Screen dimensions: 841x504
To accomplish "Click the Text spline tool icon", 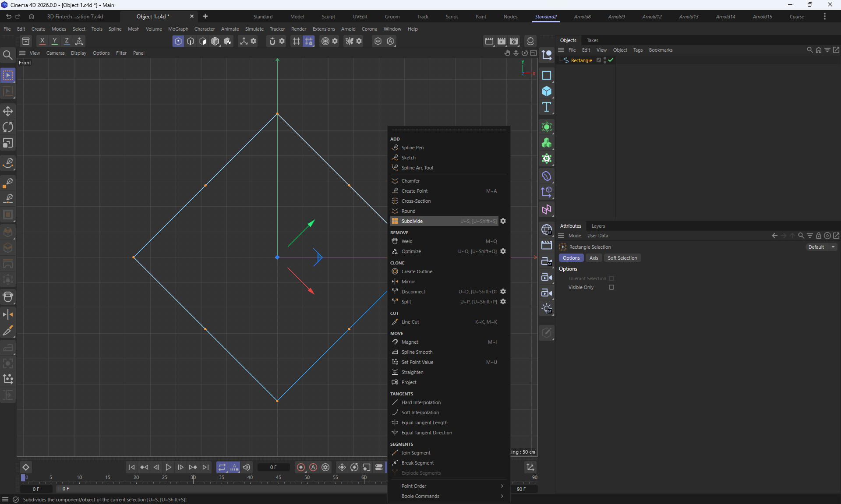I will coord(546,107).
